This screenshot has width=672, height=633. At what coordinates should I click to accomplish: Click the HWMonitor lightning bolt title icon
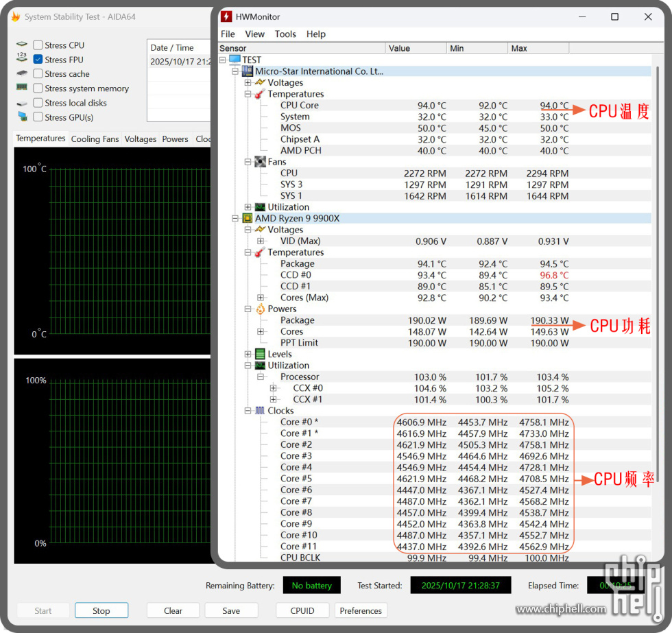(x=226, y=16)
